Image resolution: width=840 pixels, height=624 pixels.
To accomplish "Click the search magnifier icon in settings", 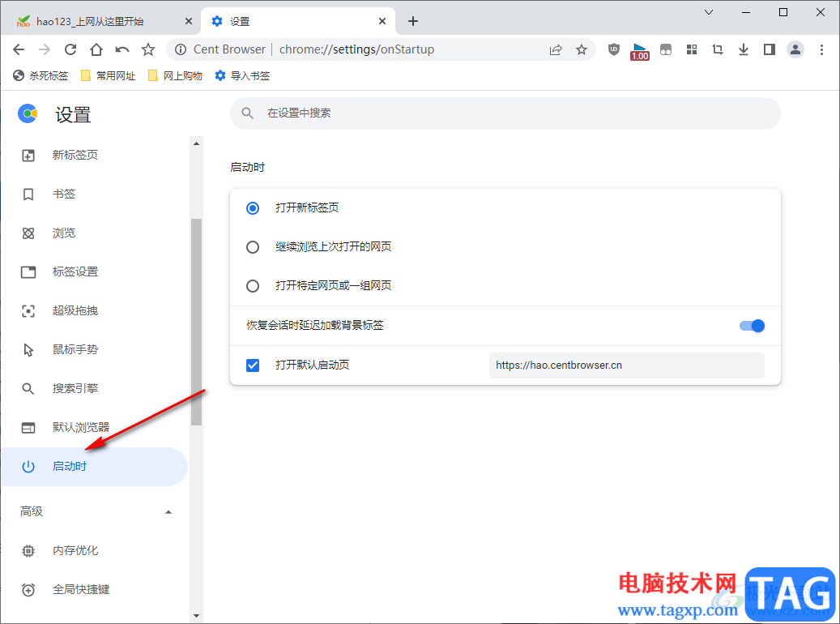I will click(x=247, y=113).
